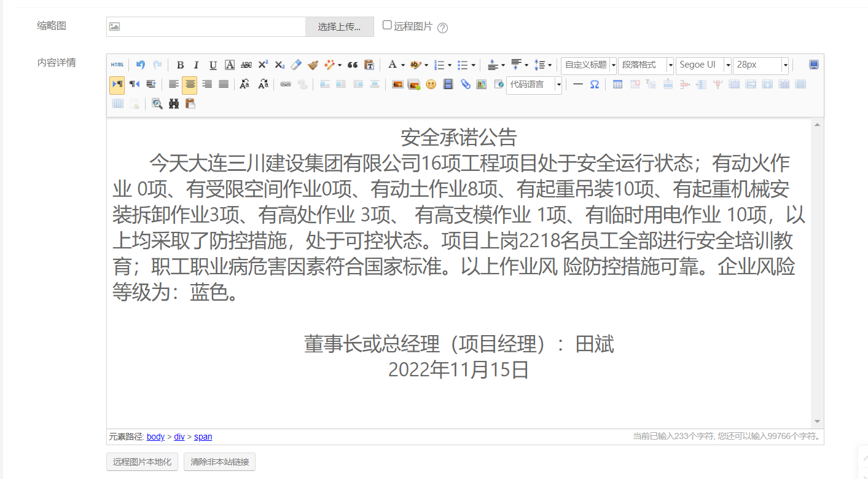Insert a table
Viewport: 868px width, 479px height.
coord(618,84)
